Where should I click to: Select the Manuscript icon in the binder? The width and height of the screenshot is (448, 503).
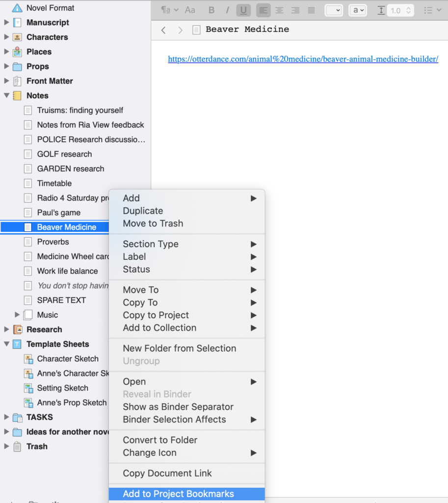click(x=18, y=22)
